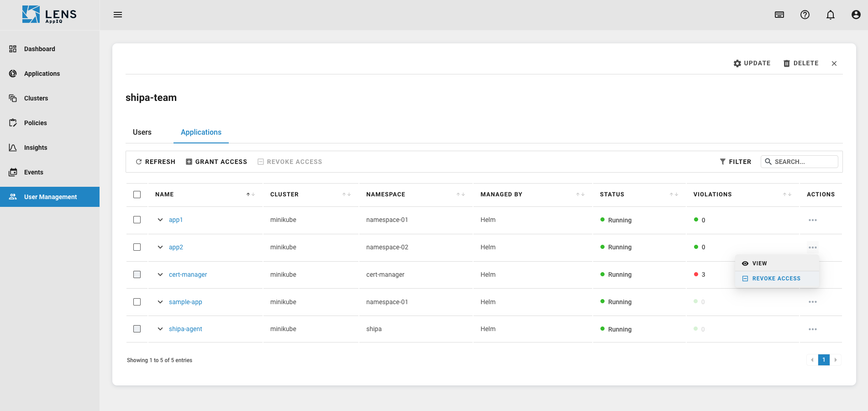Click the Grant Access button
868x411 pixels.
click(216, 161)
